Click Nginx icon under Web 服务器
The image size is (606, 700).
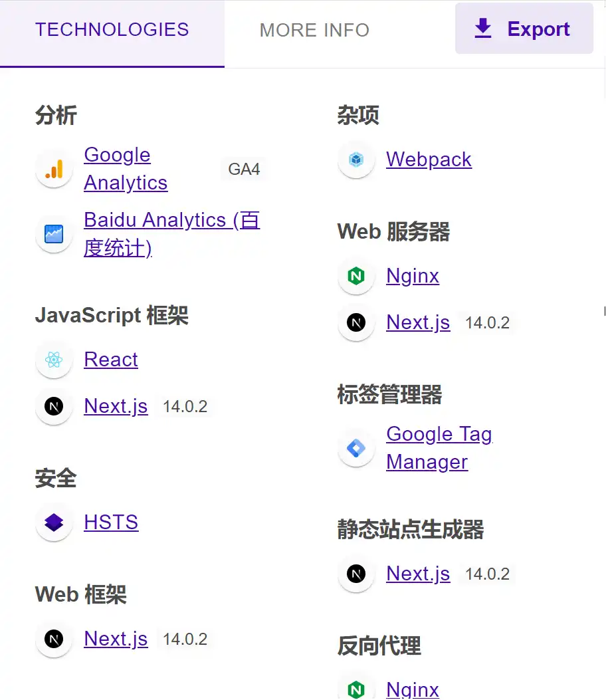(356, 276)
